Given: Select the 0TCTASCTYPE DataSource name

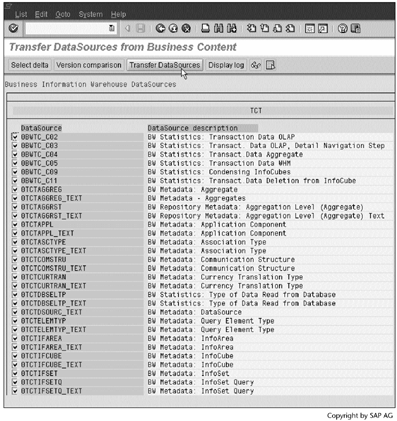Looking at the screenshot, I should [x=43, y=242].
